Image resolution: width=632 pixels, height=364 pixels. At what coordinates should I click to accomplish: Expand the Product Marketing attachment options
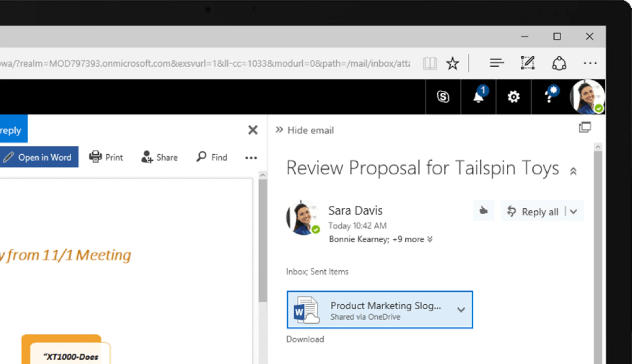[461, 310]
